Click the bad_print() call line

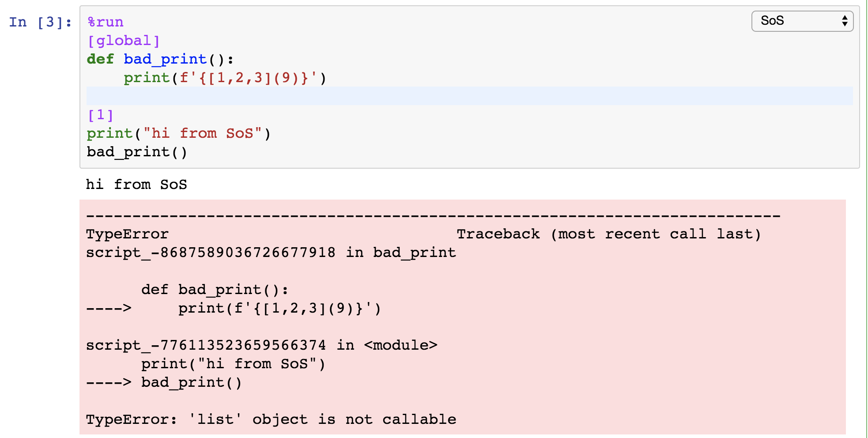point(137,151)
